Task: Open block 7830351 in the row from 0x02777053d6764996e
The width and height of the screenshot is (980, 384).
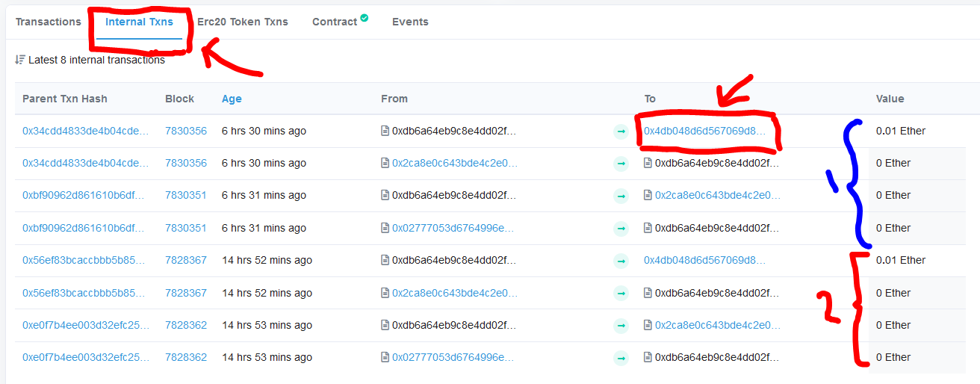Action: point(186,228)
